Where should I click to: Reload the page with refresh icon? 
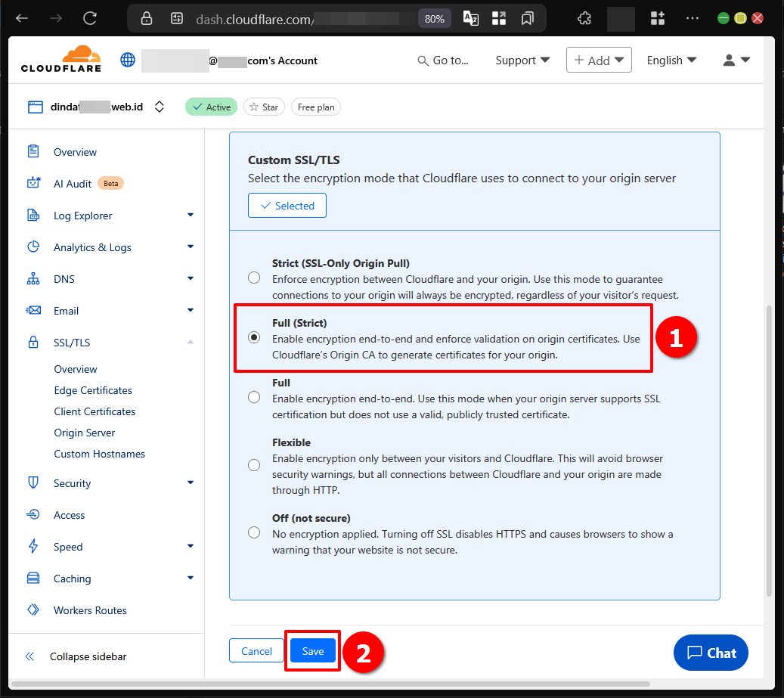pyautogui.click(x=90, y=19)
